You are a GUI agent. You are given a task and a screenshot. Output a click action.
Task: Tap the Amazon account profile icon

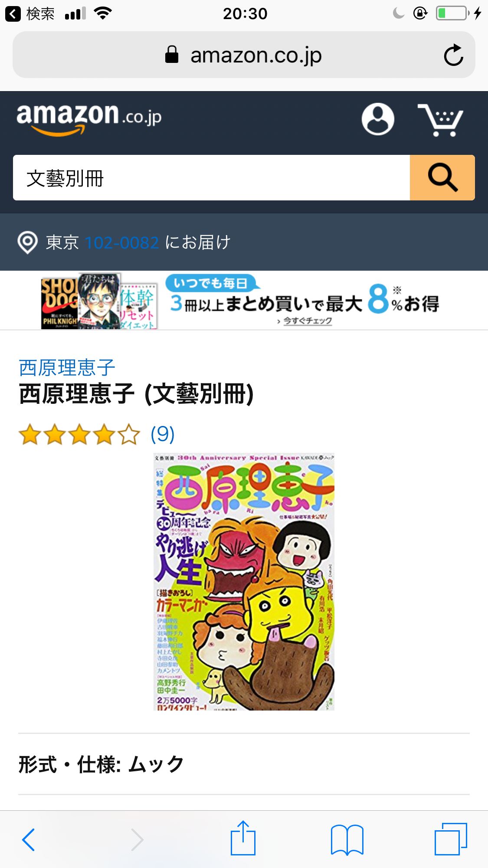click(x=378, y=119)
